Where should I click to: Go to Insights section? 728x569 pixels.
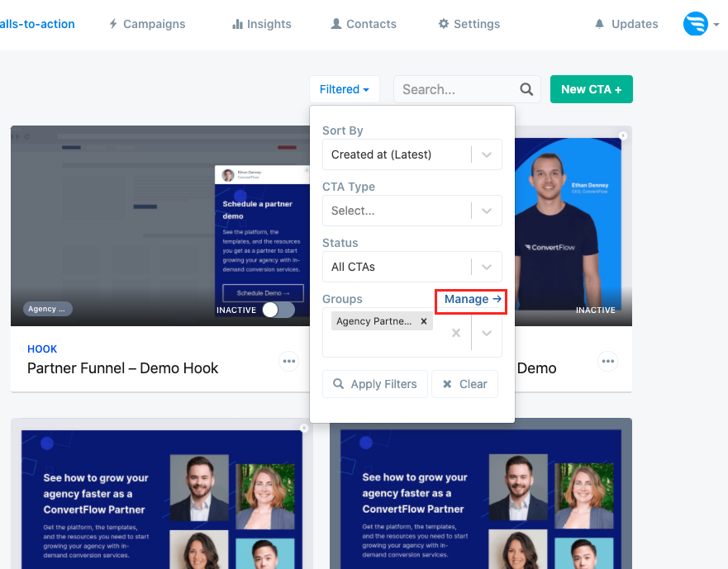tap(262, 24)
